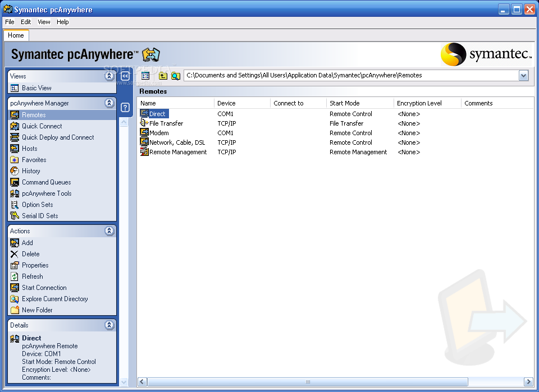
Task: Click the question mark help icon
Action: tap(125, 108)
